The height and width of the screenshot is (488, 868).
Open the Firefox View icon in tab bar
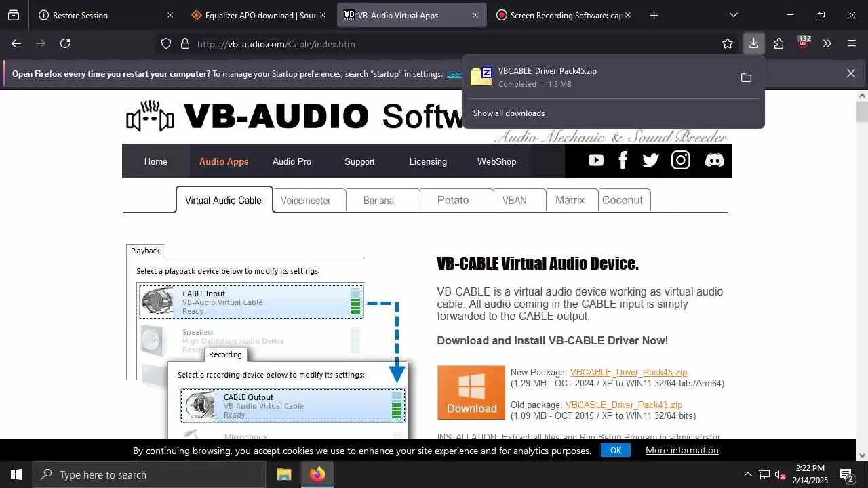point(14,15)
